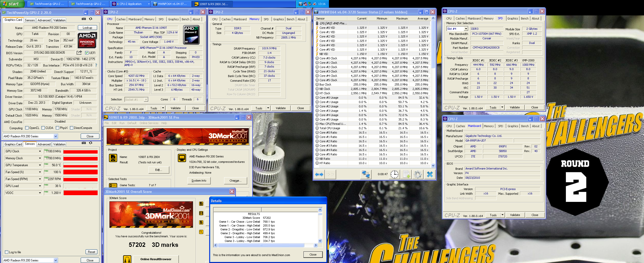
Task: Click yellow magnifier icon in score window
Action: coord(201,232)
